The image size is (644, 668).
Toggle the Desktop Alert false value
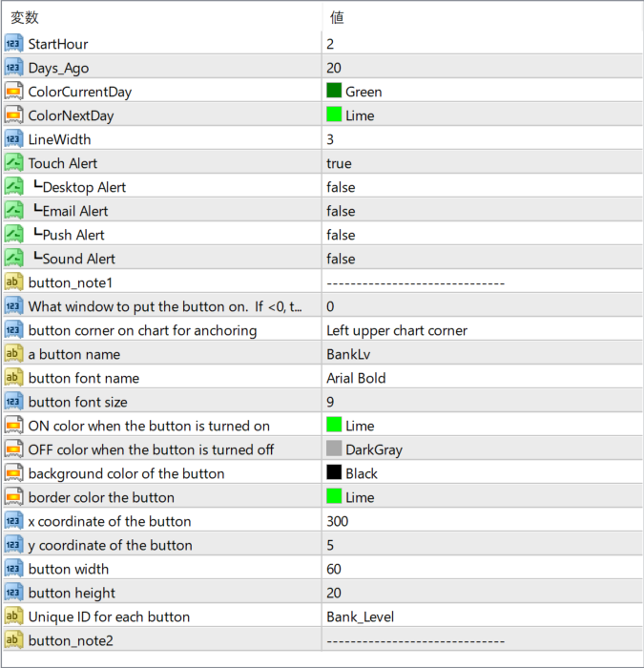(482, 187)
